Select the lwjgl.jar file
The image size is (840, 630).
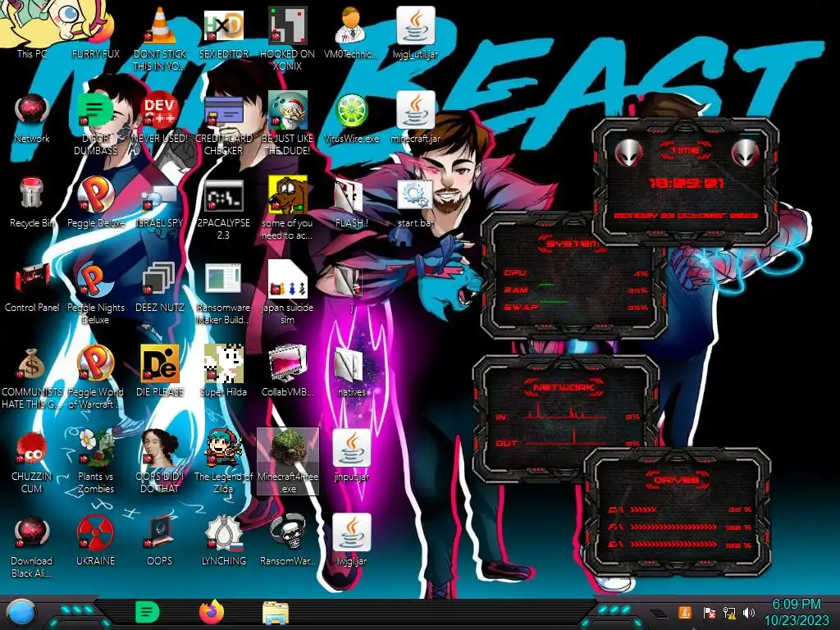(x=351, y=540)
